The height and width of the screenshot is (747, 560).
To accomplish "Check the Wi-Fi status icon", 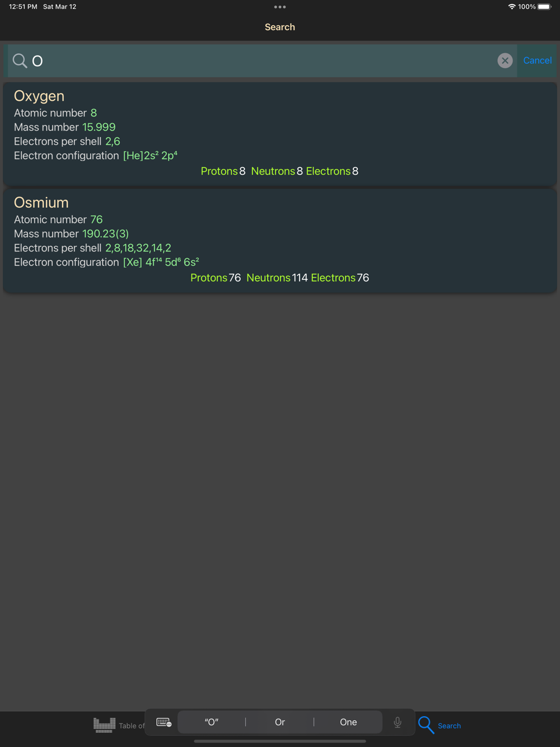I will 511,7.
